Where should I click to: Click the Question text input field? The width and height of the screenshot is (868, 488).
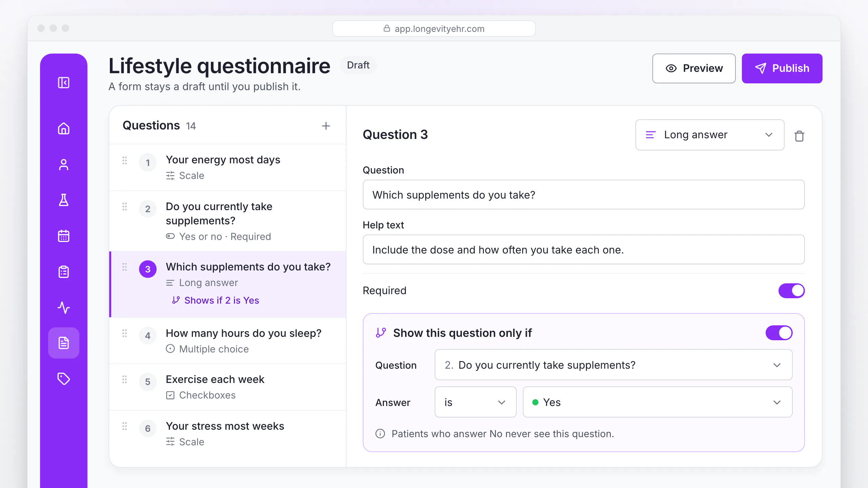tap(584, 195)
